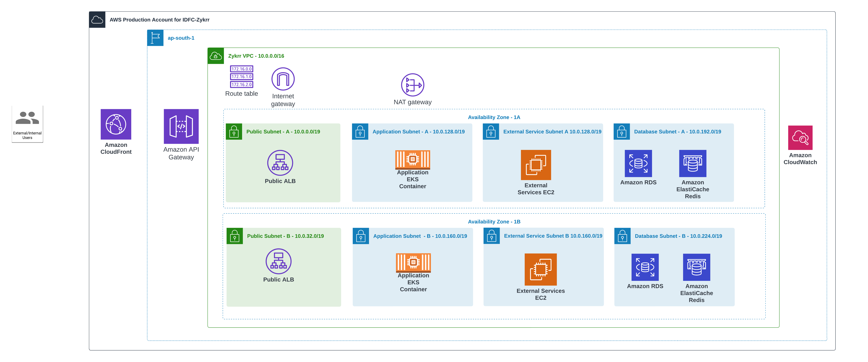Click 'Amazon ElastiCache Redis' caption in Subnet B
Screen dimensions: 868x362
[x=697, y=293]
